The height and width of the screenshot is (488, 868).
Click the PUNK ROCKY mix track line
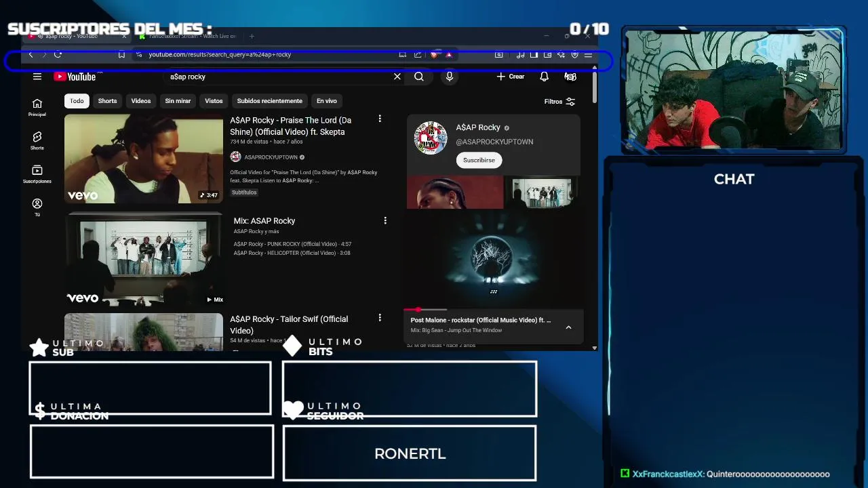[292, 244]
